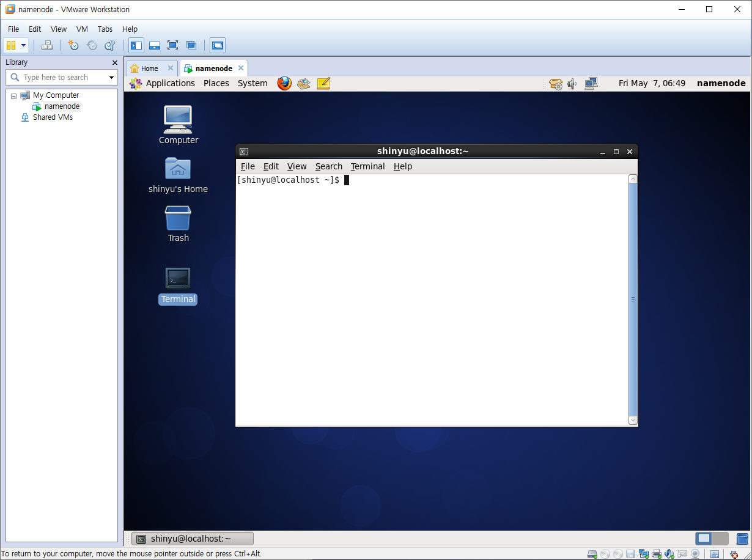Screen dimensions: 752x560
Task: Click the terminal scrollbar down arrow
Action: click(633, 420)
